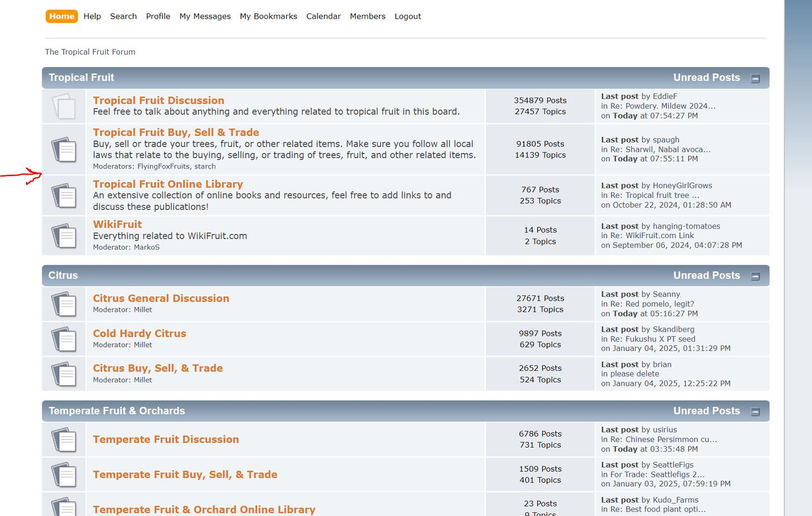Open the Cold Hardy Citrus board
Screen dimensions: 812x516
(x=139, y=333)
